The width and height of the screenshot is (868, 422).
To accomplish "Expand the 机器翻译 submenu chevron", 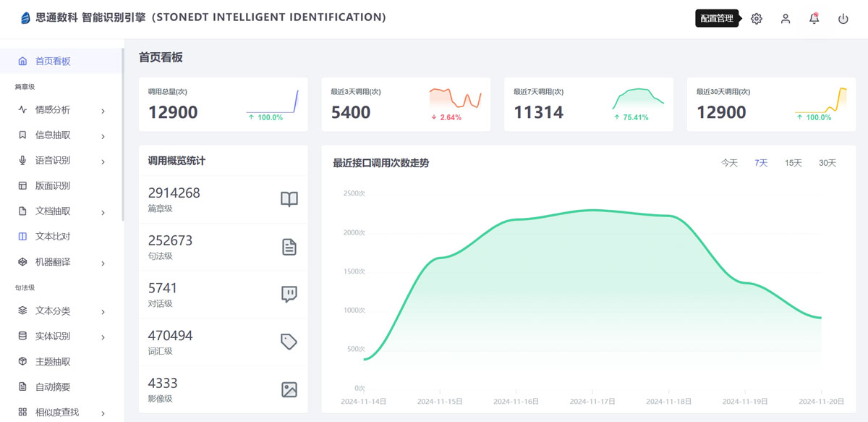I will (103, 263).
